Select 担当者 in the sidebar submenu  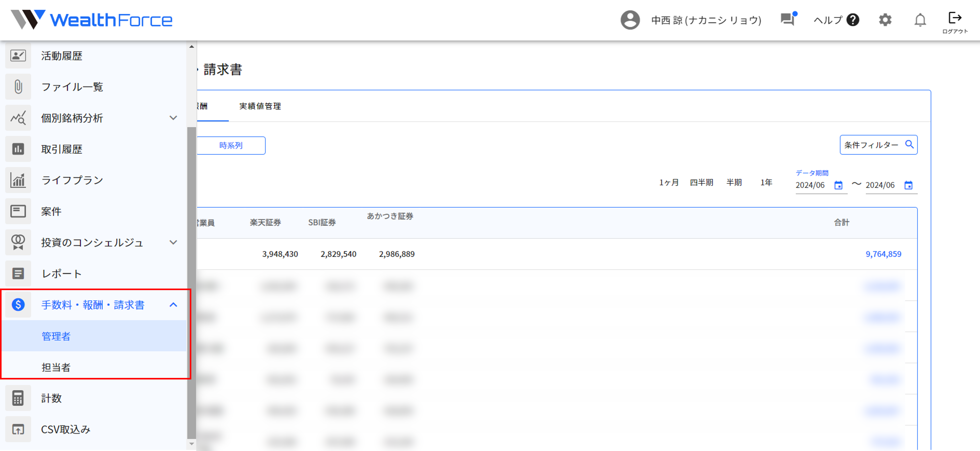tap(56, 367)
